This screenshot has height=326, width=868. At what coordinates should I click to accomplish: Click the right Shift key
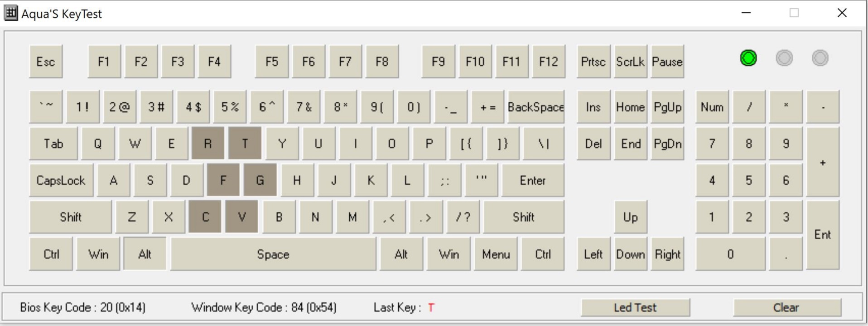coord(524,217)
